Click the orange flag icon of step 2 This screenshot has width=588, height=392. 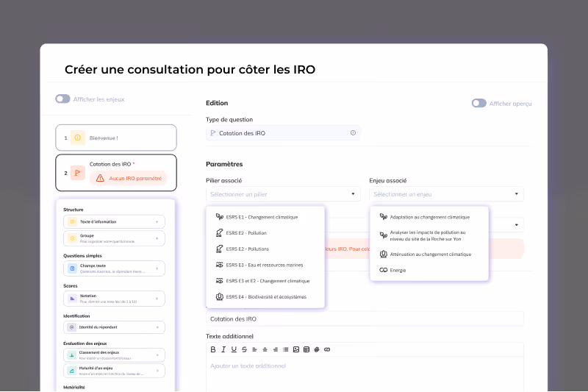coord(78,173)
